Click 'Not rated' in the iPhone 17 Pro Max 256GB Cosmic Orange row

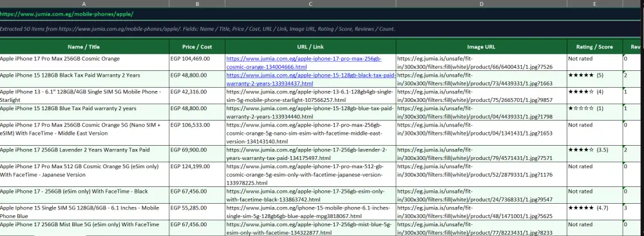[594, 63]
